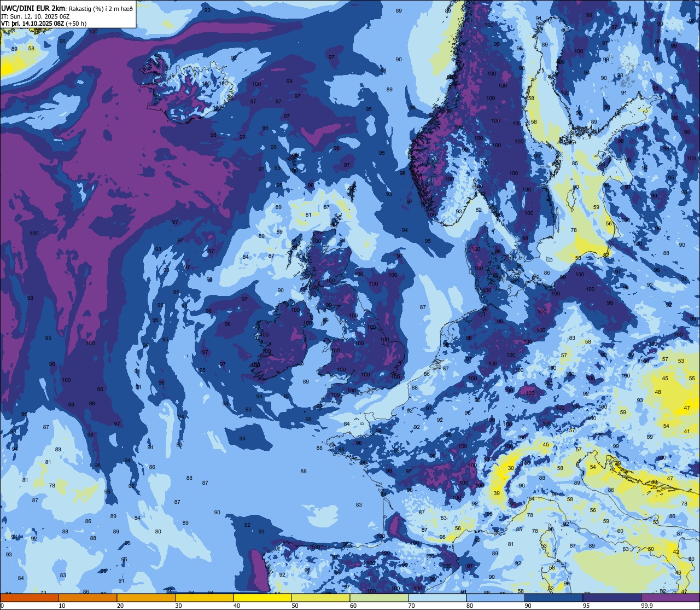Click the 'Rakastig (%) í 2 m hæð' parameter label
Screen dimensions: 700x610
[x=101, y=8]
